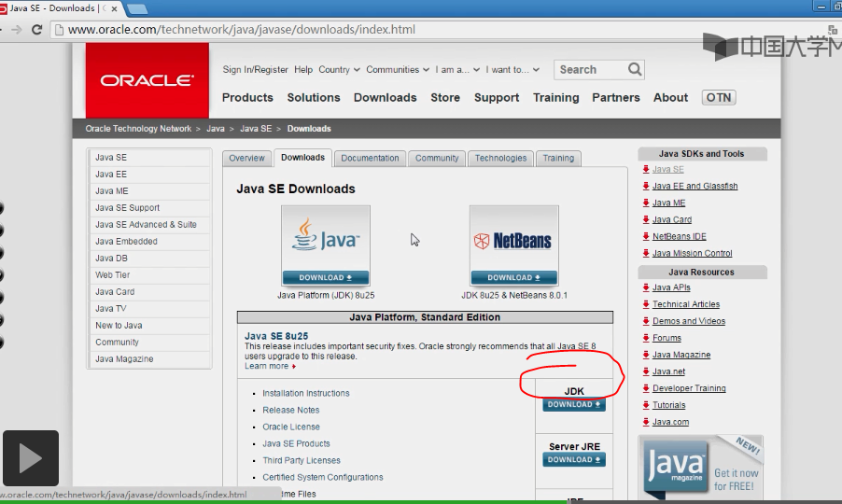Screen dimensions: 842x504
Task: Open Certified System Configurations link
Action: (323, 477)
